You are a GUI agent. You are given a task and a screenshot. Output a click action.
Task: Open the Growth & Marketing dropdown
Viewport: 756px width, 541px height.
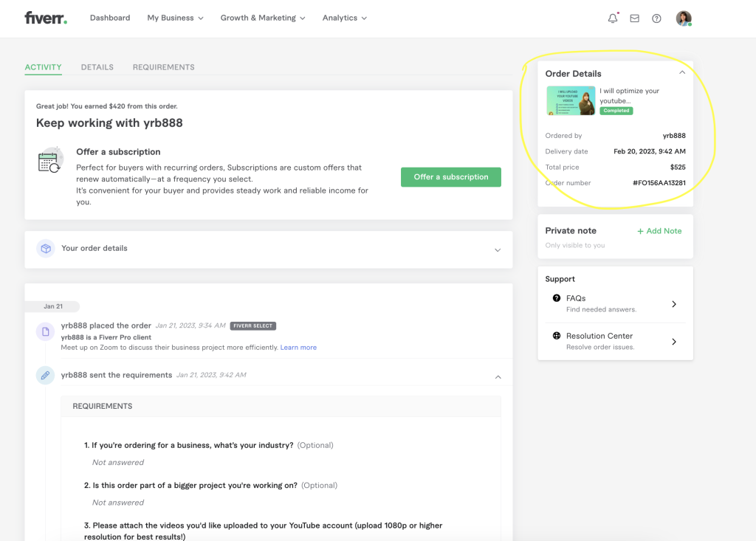pyautogui.click(x=262, y=18)
